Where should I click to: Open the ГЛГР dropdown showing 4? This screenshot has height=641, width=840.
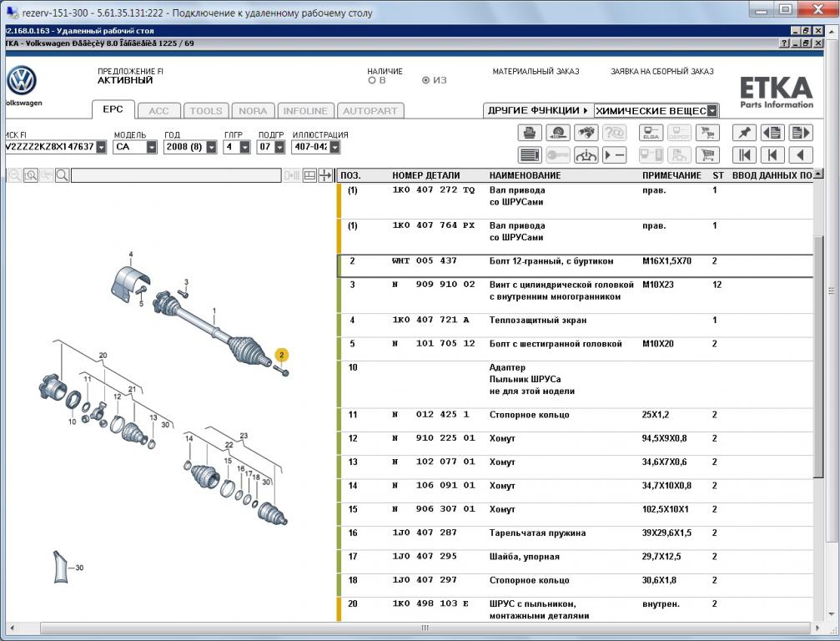coord(244,147)
